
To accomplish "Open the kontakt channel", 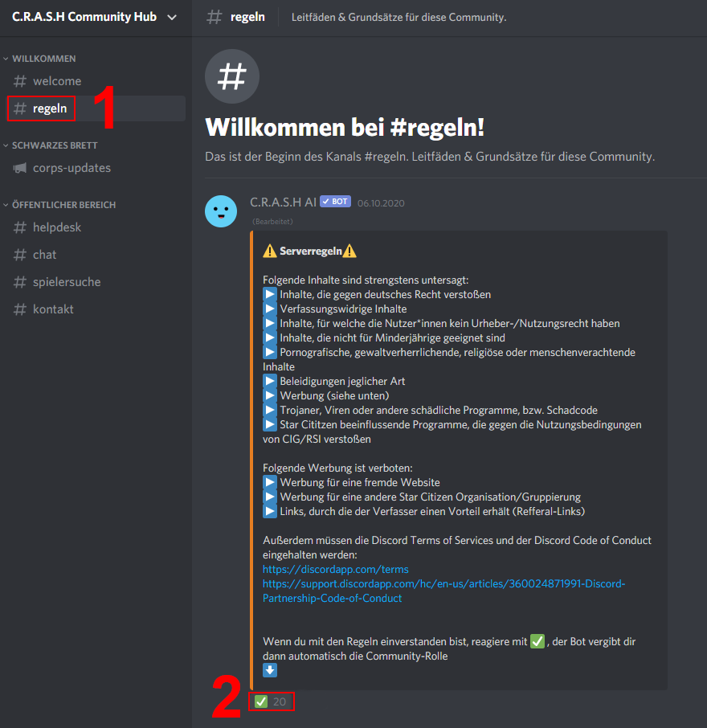I will coord(96,309).
